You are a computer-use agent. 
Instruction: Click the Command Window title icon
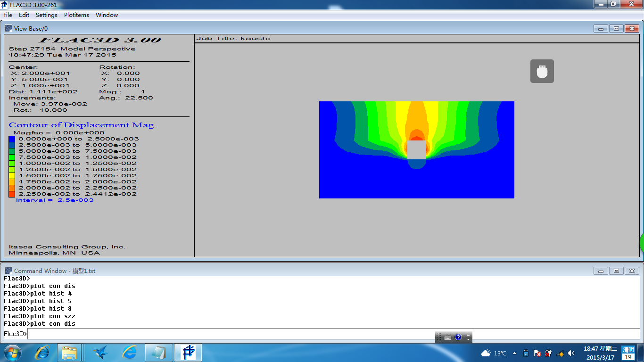coord(8,271)
